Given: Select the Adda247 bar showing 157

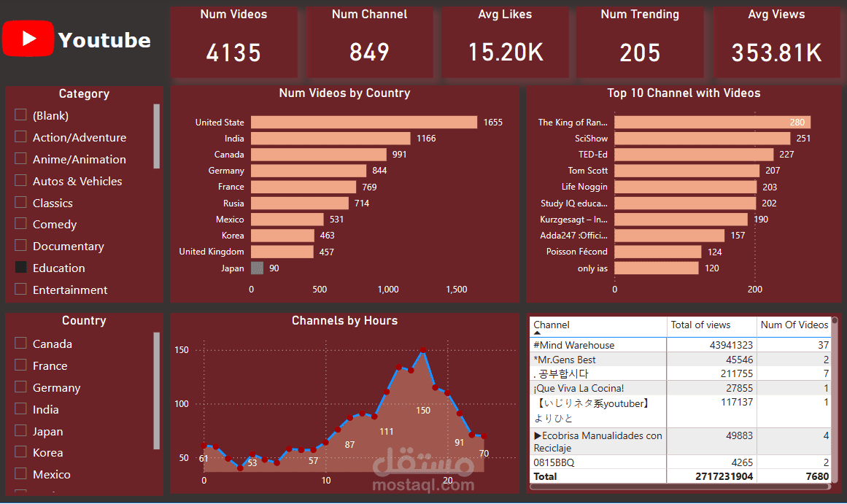Looking at the screenshot, I should coord(669,236).
